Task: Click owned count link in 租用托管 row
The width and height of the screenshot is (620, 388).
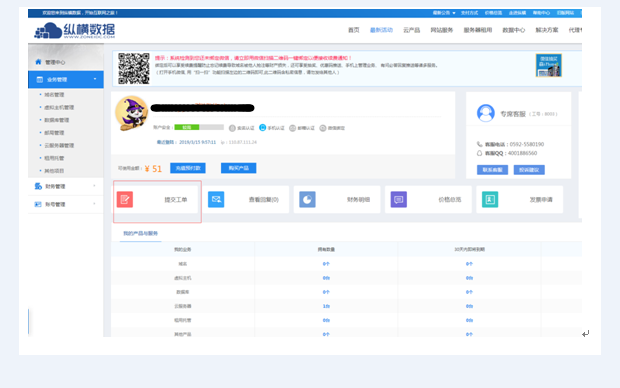Action: pos(326,320)
